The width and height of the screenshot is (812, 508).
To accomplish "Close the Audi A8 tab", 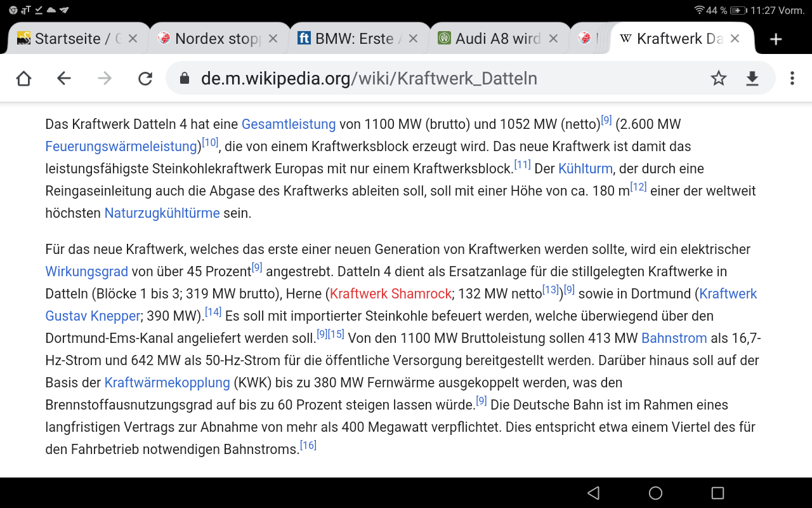I will tap(553, 39).
